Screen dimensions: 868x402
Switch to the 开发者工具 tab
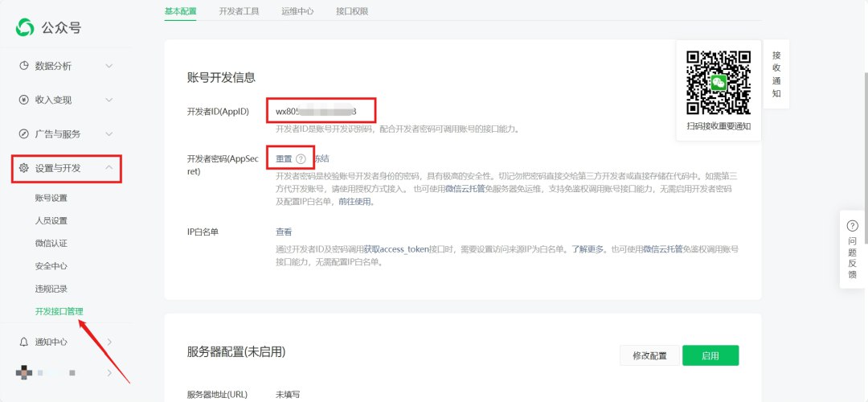pos(239,11)
